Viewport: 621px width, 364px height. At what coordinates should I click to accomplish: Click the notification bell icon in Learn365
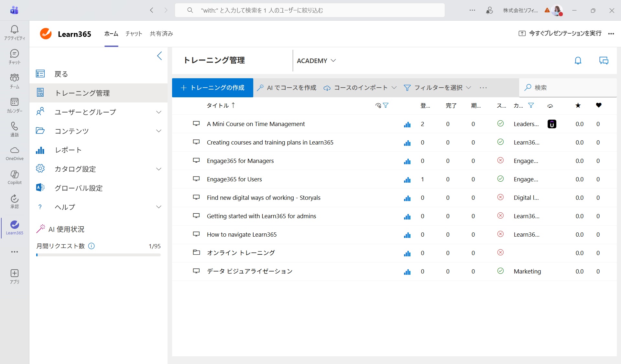[578, 60]
